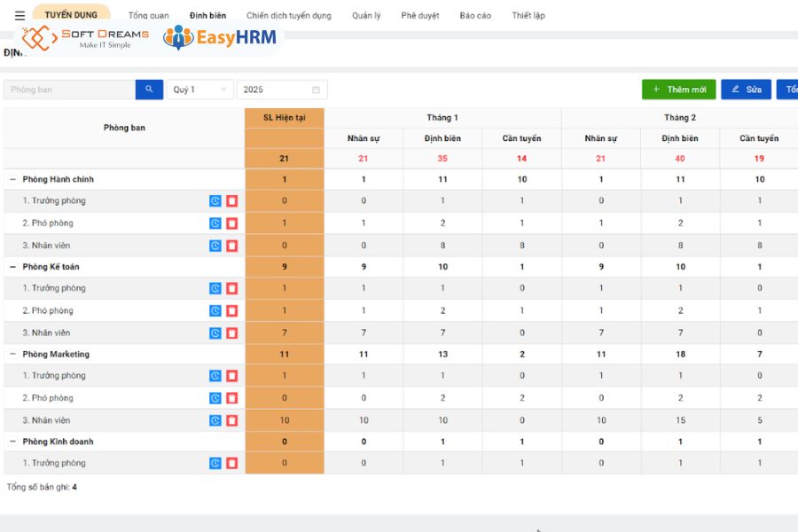Go to the Báo cáo tab
Image resolution: width=798 pixels, height=532 pixels.
tap(475, 16)
